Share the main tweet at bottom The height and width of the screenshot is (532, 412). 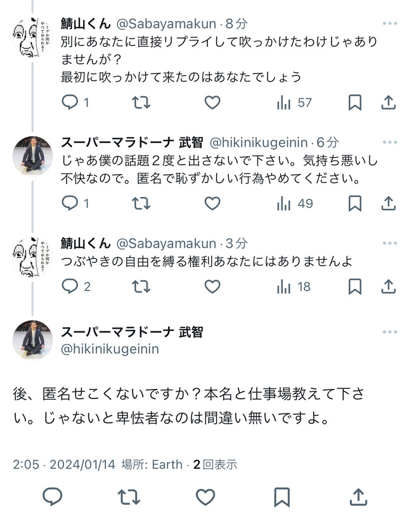pyautogui.click(x=359, y=497)
